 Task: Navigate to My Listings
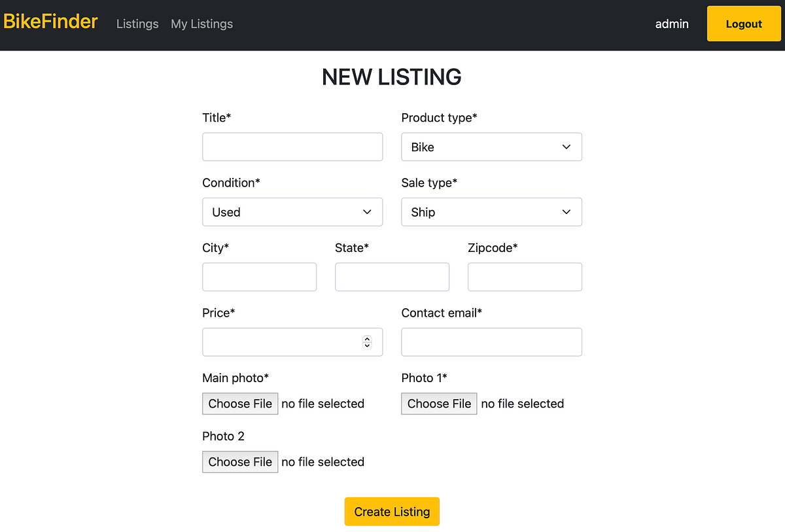201,24
